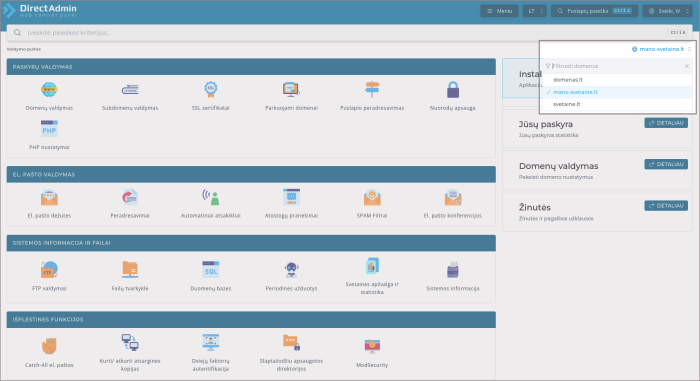
Task: Click Sistemos informacija ir failai header
Action: pyautogui.click(x=251, y=243)
